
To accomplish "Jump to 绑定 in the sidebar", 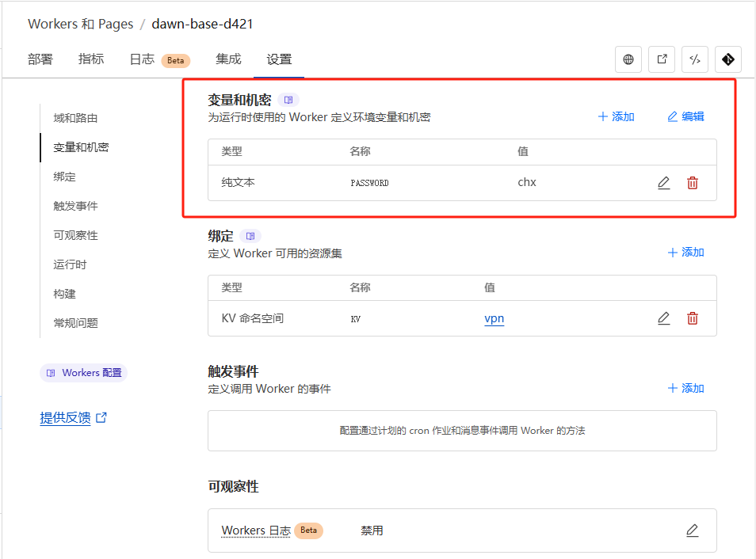I will 65,177.
